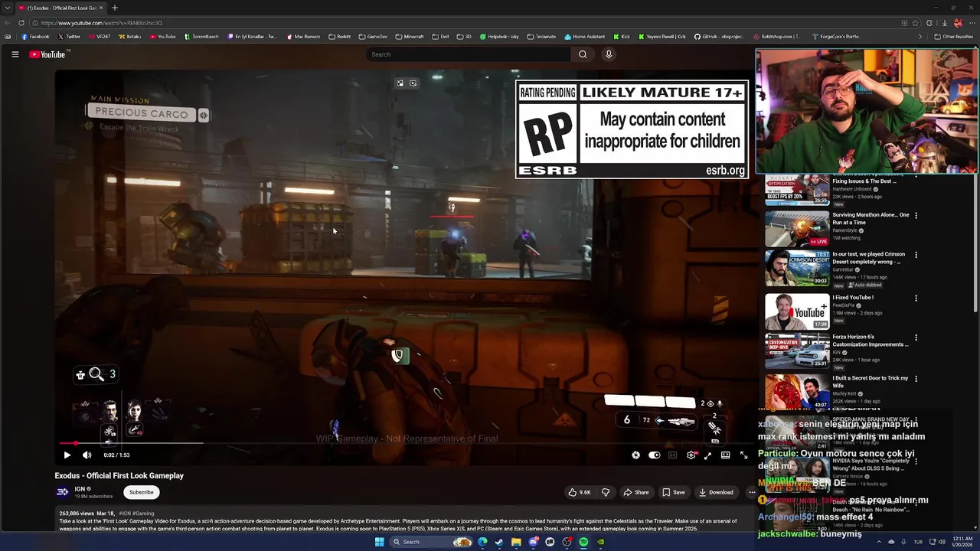The image size is (980, 551).
Task: Open a new browser tab
Action: (x=114, y=8)
